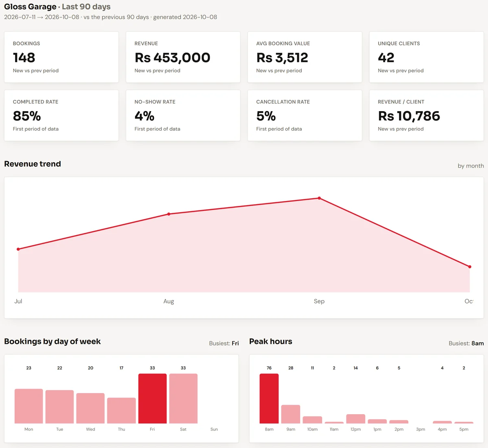
Task: Select the Revenue / Client figure "Rs 10,786"
Action: (x=409, y=116)
